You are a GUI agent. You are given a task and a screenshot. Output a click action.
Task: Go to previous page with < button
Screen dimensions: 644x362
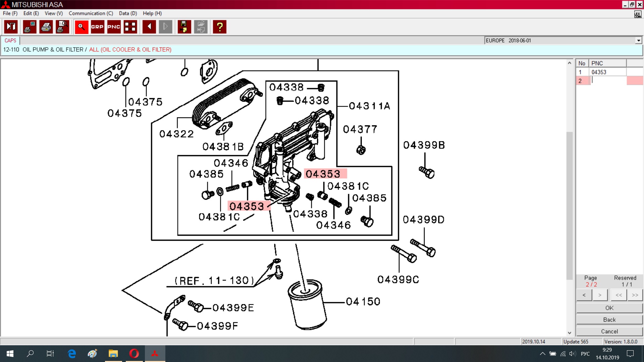click(584, 295)
